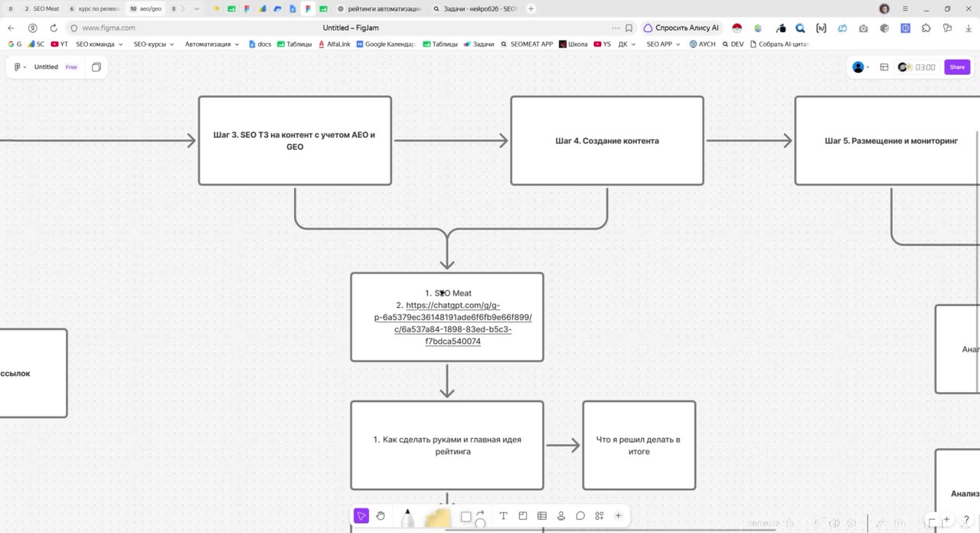Viewport: 980px width, 533px height.
Task: Select the Comment tool
Action: pyautogui.click(x=580, y=516)
